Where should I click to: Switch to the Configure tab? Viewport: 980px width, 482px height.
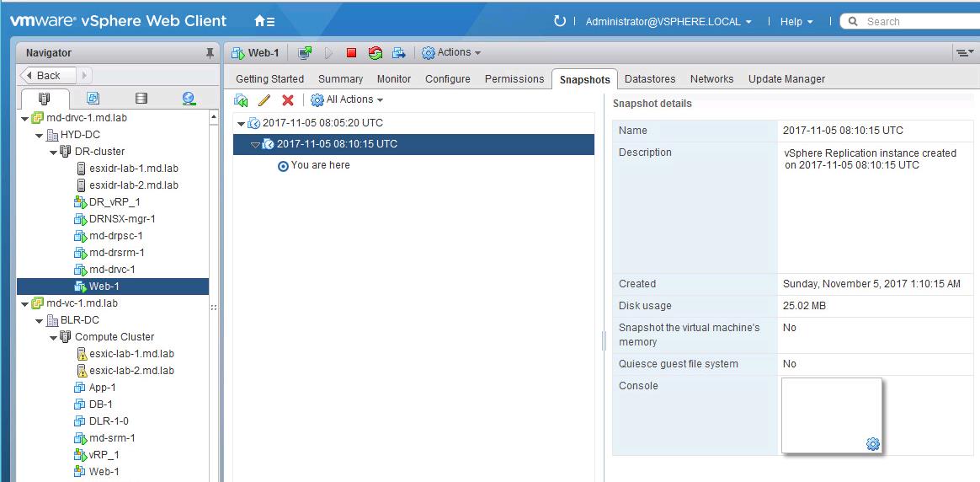pos(448,78)
